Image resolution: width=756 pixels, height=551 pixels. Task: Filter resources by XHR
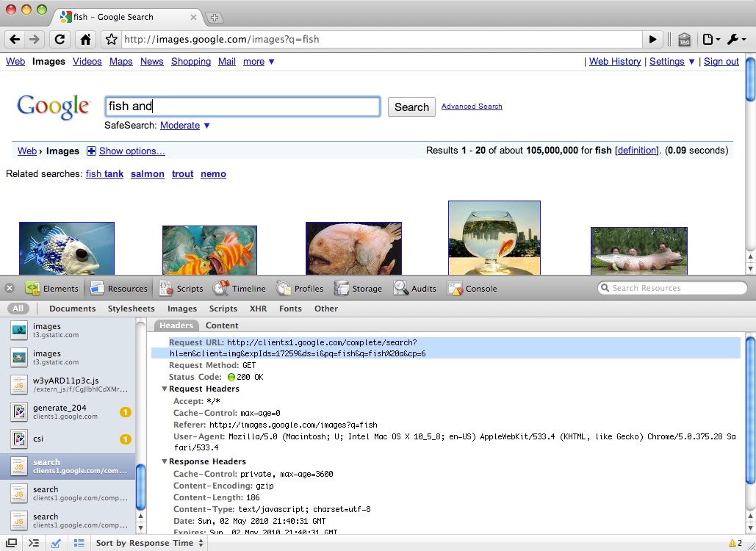click(258, 309)
